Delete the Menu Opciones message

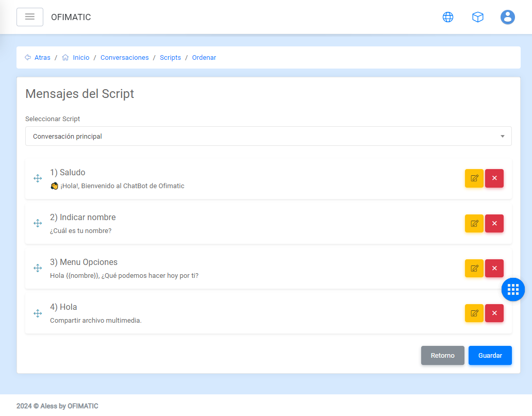pos(494,268)
